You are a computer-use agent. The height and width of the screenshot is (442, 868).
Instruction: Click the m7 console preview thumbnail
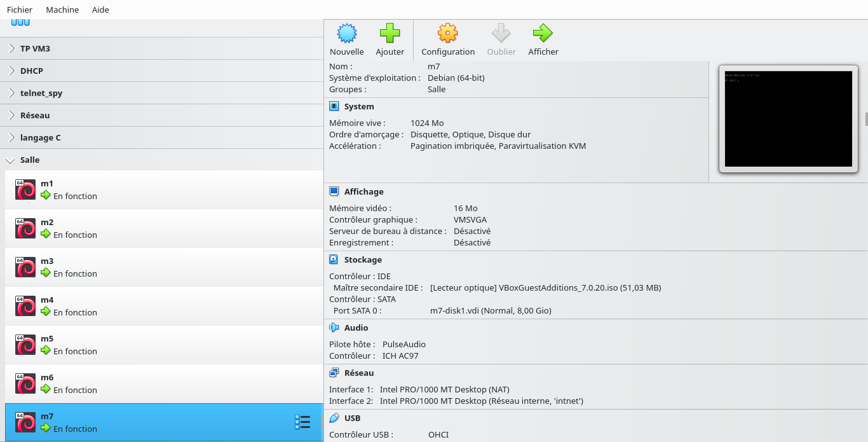pyautogui.click(x=788, y=119)
